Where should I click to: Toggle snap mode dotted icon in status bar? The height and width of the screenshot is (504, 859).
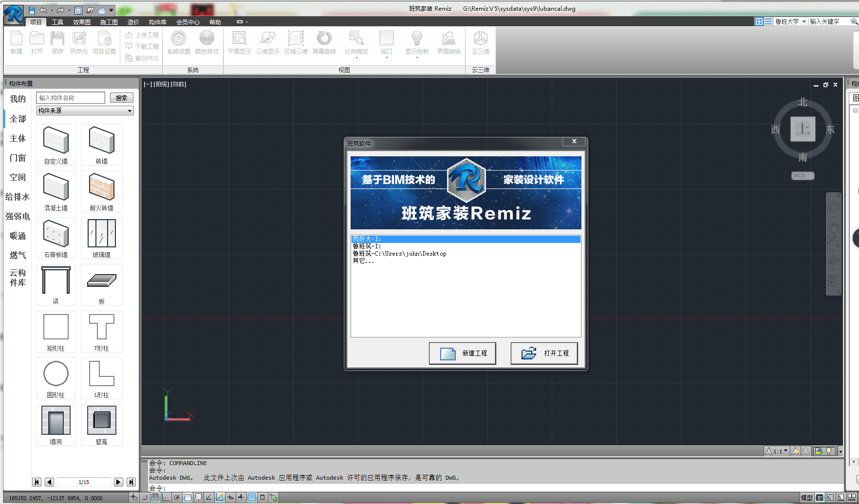[x=145, y=497]
